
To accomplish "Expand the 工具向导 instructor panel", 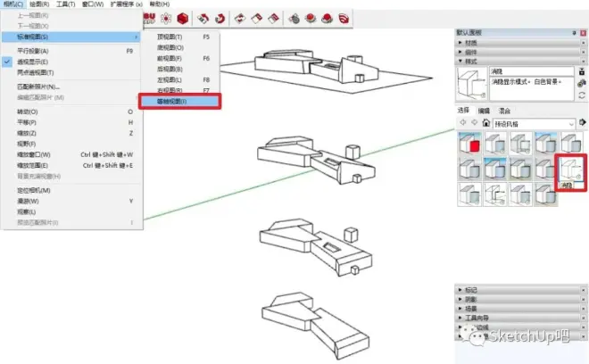I will click(520, 318).
